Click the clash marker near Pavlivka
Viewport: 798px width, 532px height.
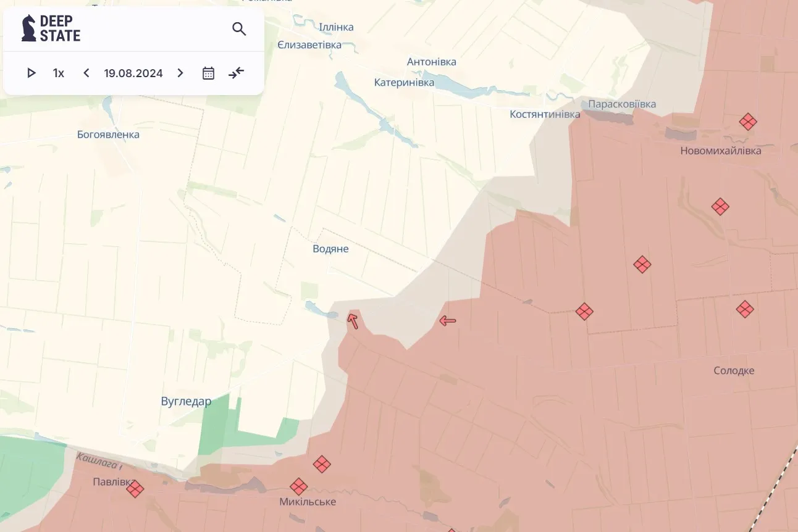135,489
